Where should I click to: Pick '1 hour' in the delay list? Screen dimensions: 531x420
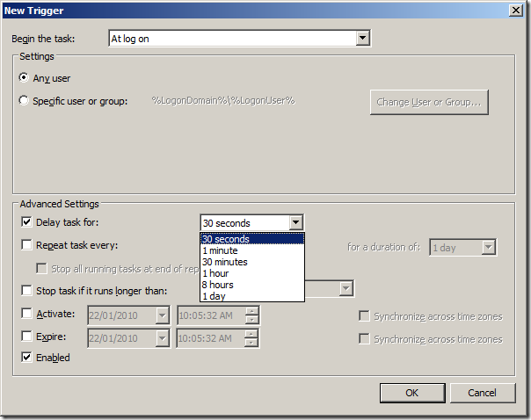coord(251,273)
